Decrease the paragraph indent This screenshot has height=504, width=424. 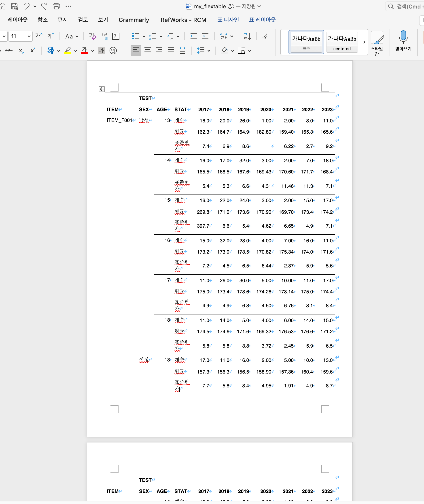pos(193,36)
